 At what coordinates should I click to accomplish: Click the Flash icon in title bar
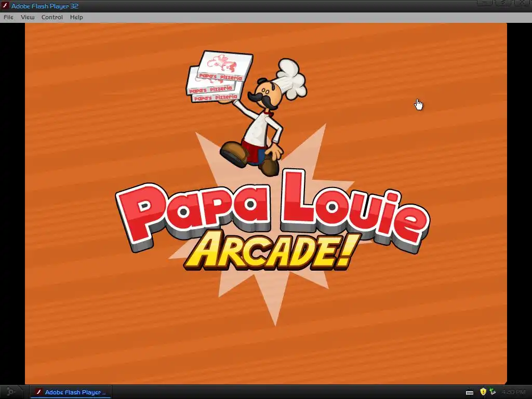(5, 6)
